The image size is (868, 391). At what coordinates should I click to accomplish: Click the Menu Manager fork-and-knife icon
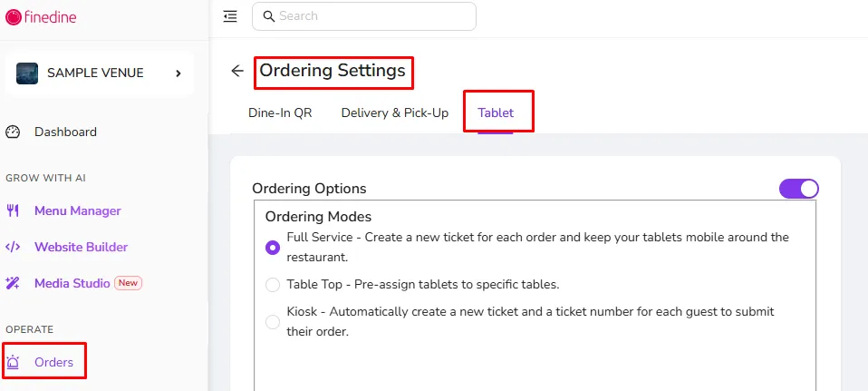(x=13, y=210)
